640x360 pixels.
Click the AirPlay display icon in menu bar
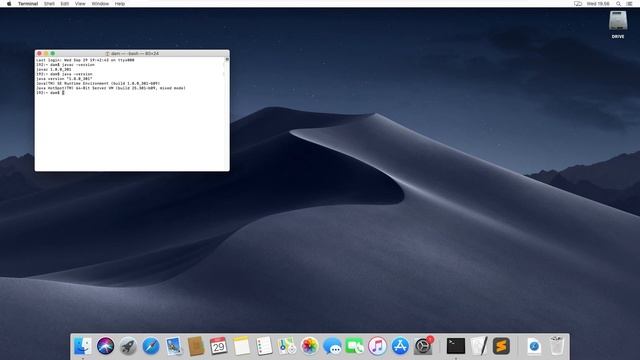(x=578, y=4)
